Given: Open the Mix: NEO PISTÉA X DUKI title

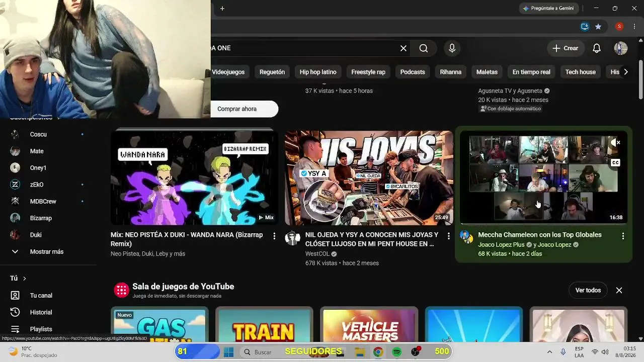Looking at the screenshot, I should pos(187,239).
